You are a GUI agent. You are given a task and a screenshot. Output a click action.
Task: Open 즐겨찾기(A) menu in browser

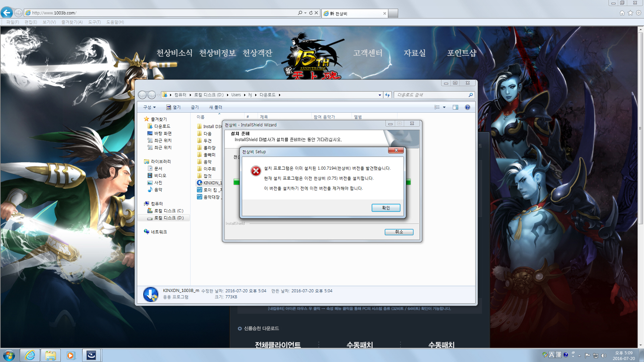click(x=72, y=22)
